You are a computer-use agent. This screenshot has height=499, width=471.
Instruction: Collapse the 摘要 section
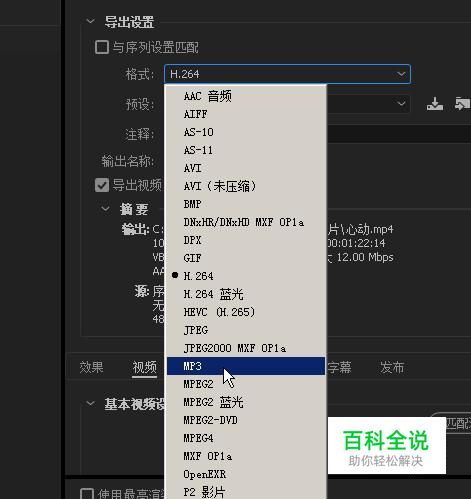pos(105,209)
